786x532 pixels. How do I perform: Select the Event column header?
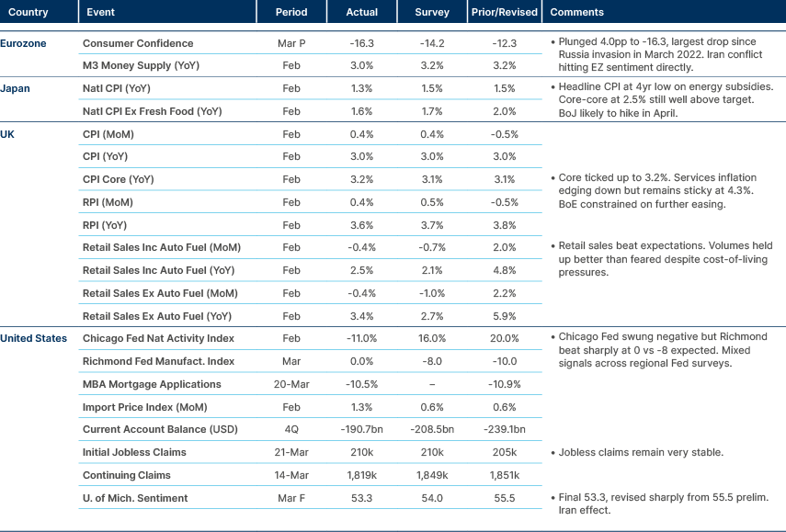tap(99, 12)
